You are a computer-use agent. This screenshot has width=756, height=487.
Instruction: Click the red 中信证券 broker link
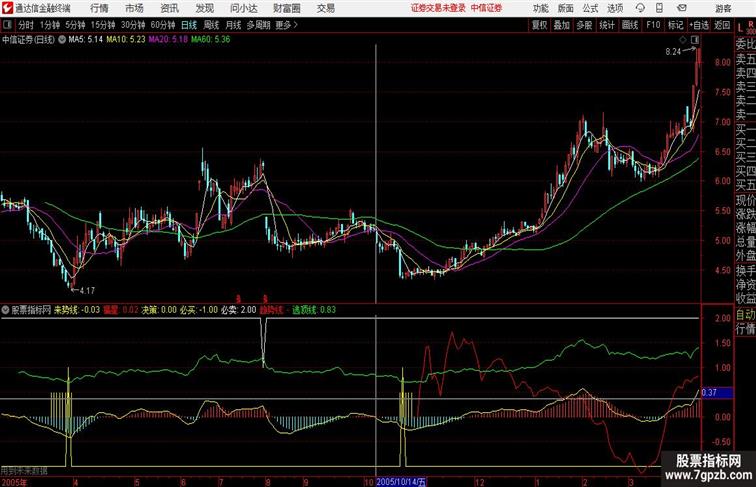point(486,8)
